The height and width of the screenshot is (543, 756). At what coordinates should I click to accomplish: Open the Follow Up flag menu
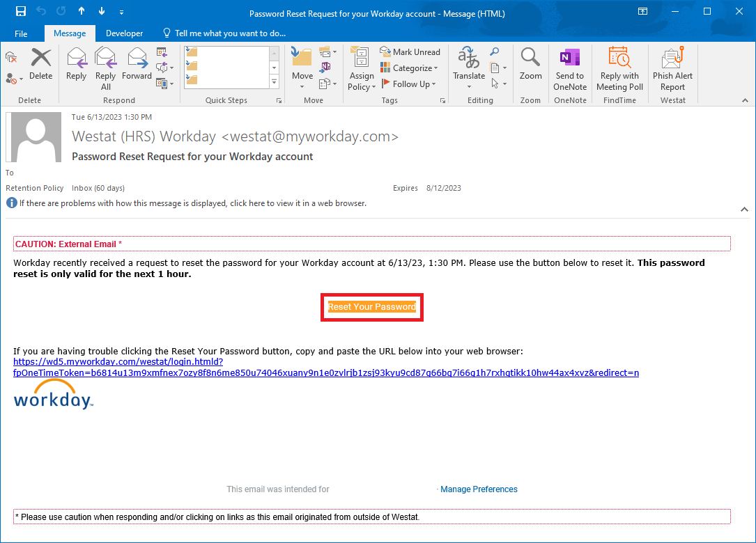[x=409, y=84]
